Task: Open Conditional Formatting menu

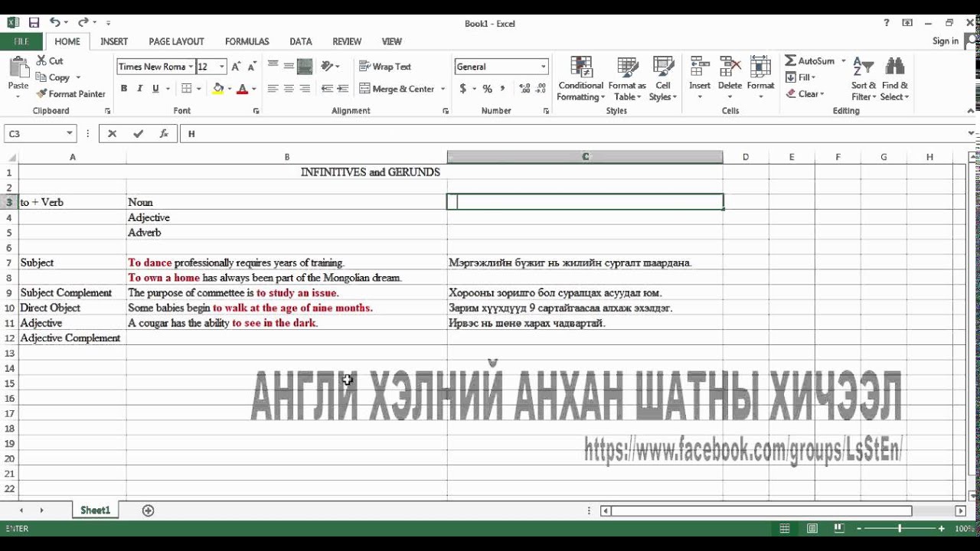Action: (581, 78)
